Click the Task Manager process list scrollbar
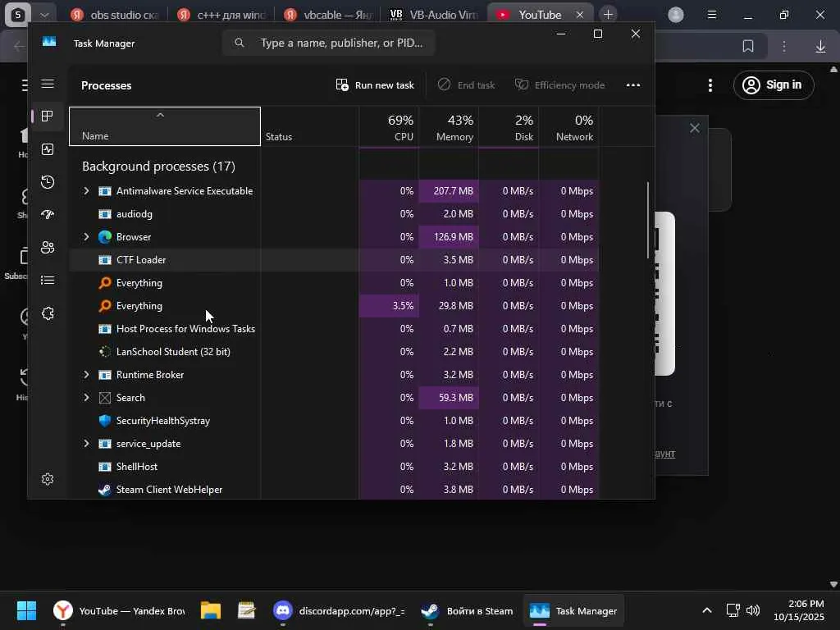The image size is (840, 630). 648,220
